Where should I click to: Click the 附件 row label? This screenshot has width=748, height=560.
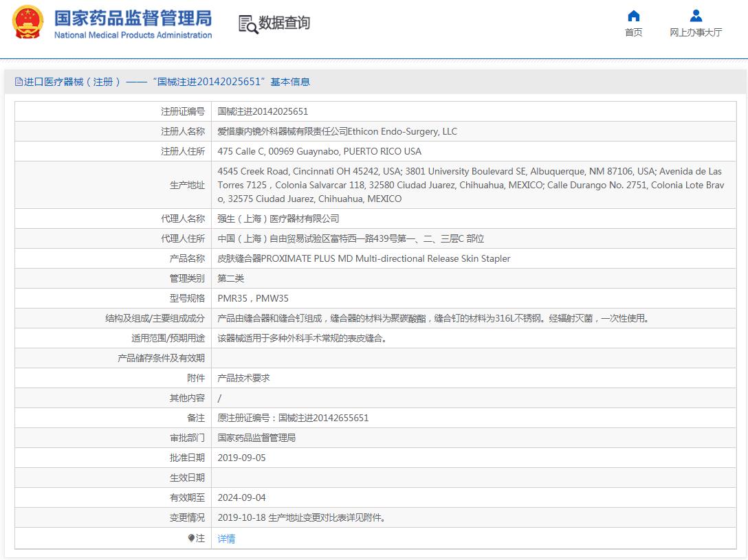tap(196, 378)
